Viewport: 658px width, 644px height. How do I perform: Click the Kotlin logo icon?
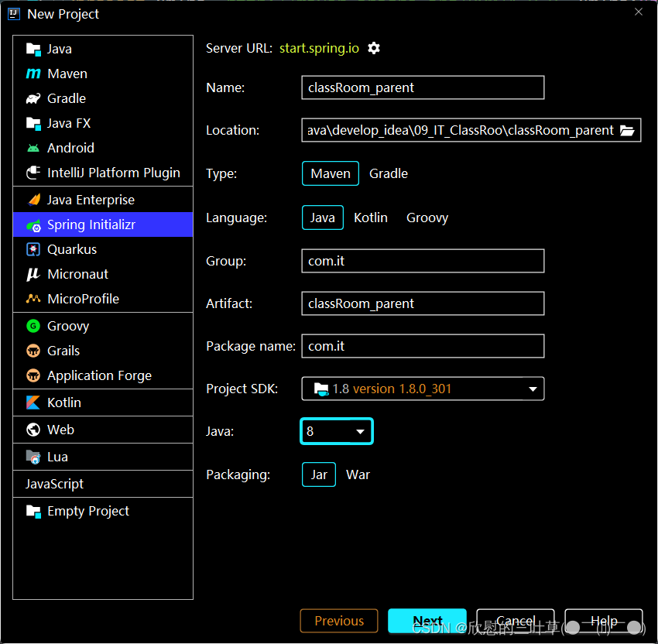(x=33, y=402)
